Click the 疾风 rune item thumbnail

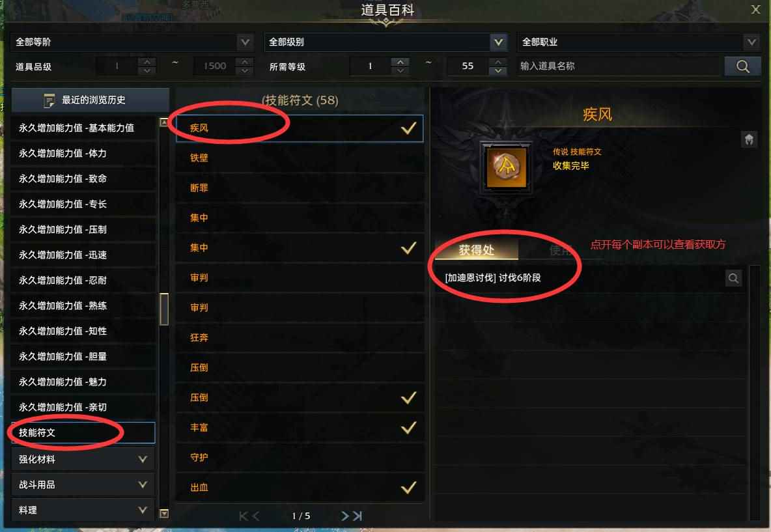[506, 168]
